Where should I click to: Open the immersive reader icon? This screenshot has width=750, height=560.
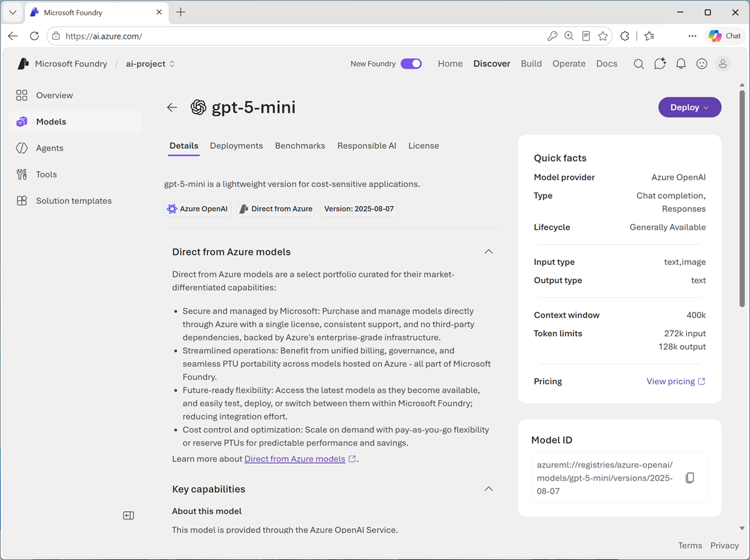(x=586, y=36)
